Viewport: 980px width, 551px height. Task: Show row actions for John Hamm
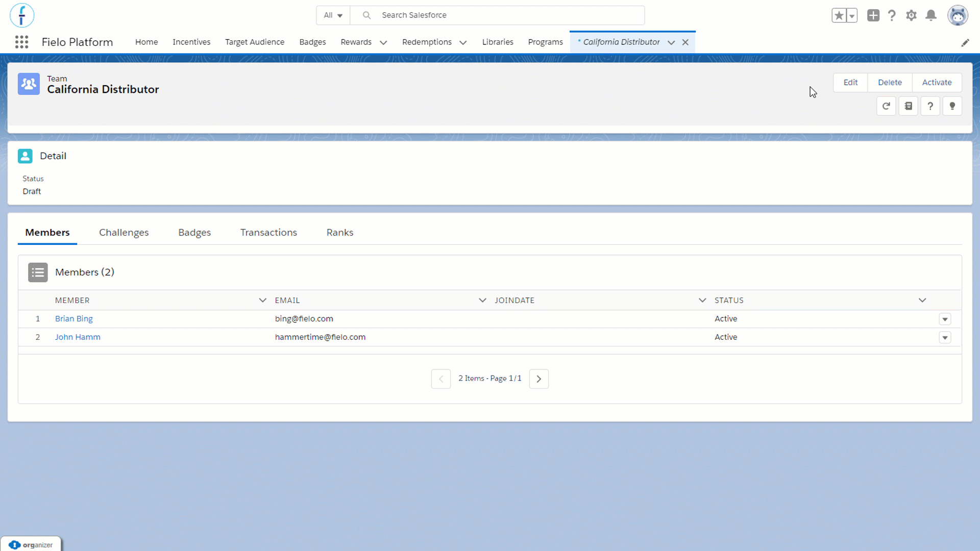point(945,338)
